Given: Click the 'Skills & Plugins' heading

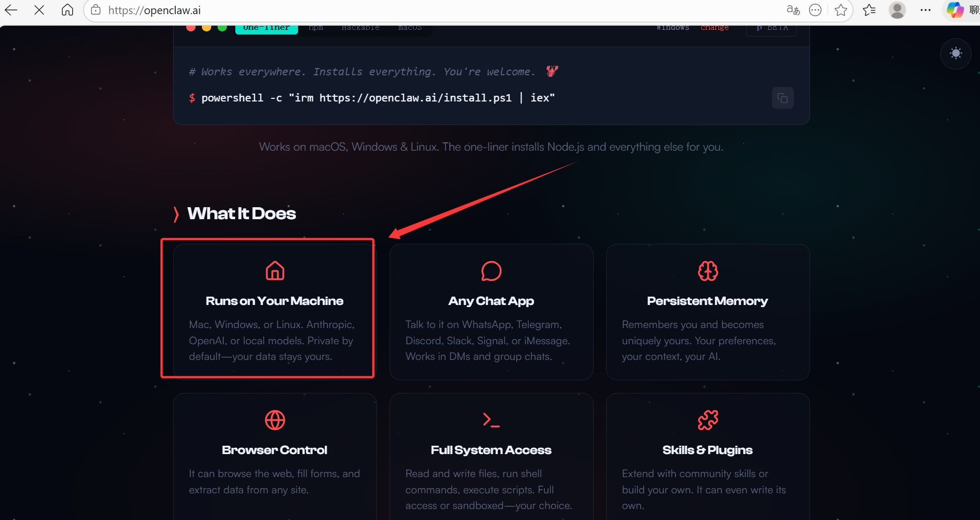Looking at the screenshot, I should (708, 450).
